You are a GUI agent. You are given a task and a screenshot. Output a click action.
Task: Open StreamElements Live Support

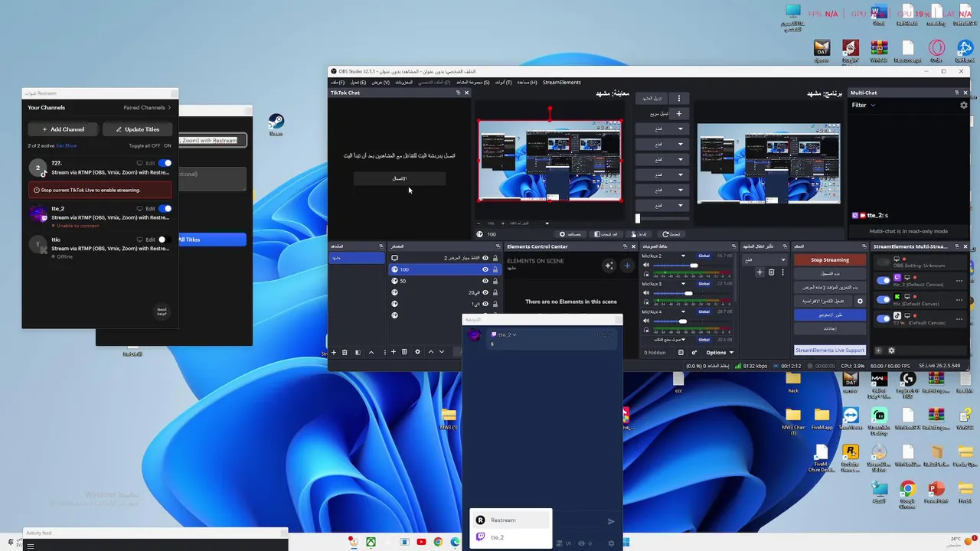(x=830, y=350)
